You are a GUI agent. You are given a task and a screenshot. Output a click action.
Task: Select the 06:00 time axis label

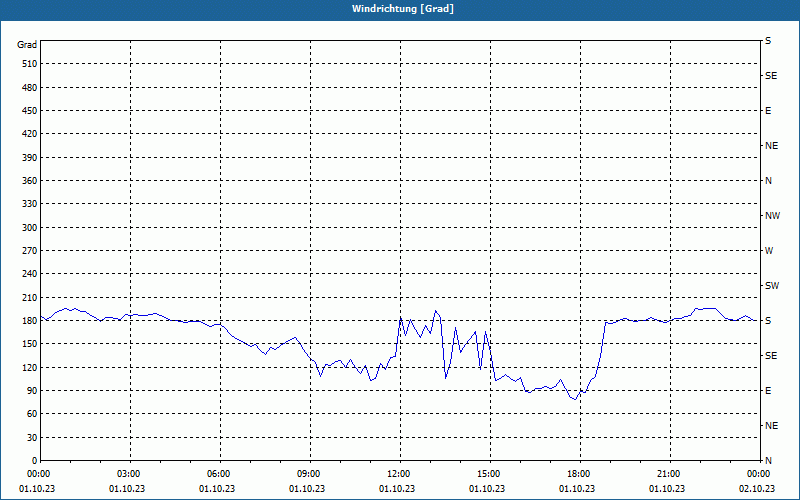pyautogui.click(x=220, y=474)
